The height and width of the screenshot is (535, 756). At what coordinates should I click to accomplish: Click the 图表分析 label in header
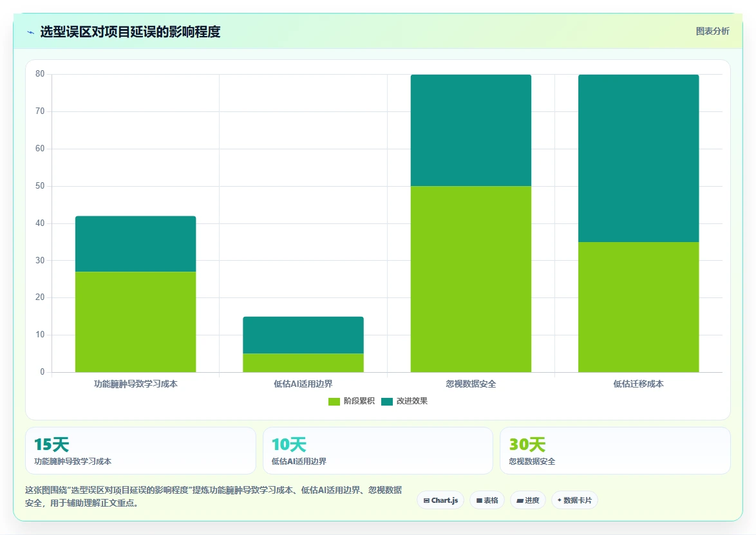712,32
